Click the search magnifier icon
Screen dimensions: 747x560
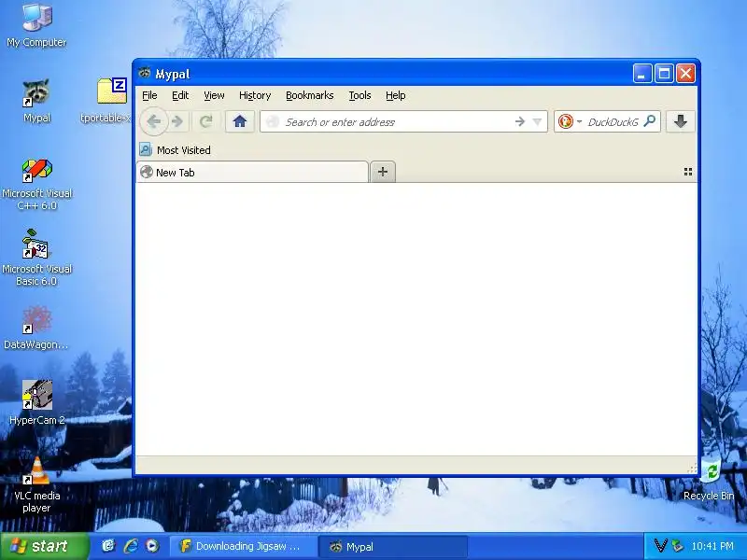coord(649,121)
